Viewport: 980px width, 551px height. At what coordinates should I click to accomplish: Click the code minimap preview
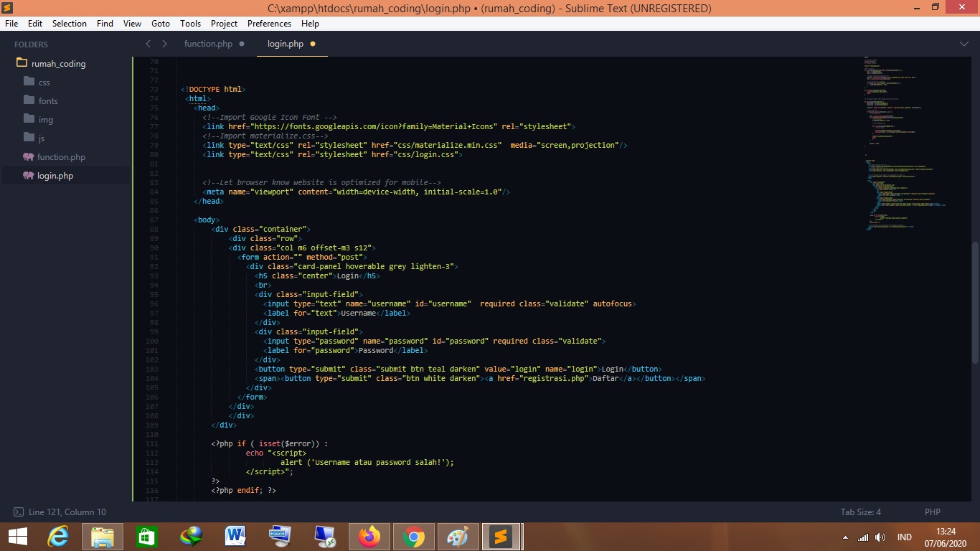[x=904, y=143]
